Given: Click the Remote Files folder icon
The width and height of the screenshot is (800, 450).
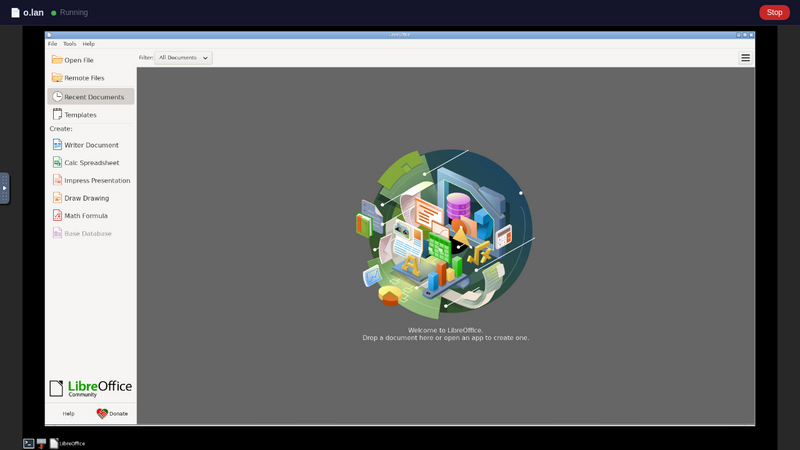Looking at the screenshot, I should click(x=57, y=78).
